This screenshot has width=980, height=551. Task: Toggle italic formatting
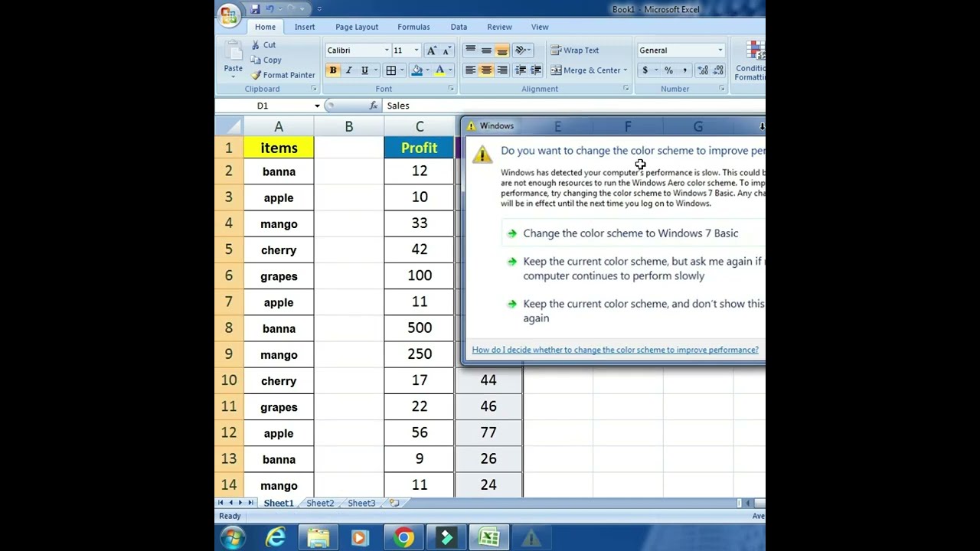click(348, 70)
